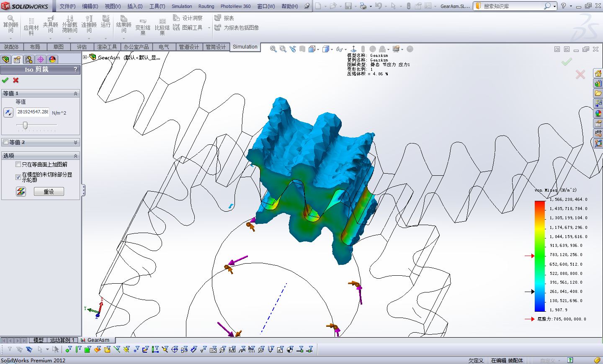Viewport: 603px width, 364px height.
Task: Open Plot Tools (图解工具)
Action: (188, 28)
